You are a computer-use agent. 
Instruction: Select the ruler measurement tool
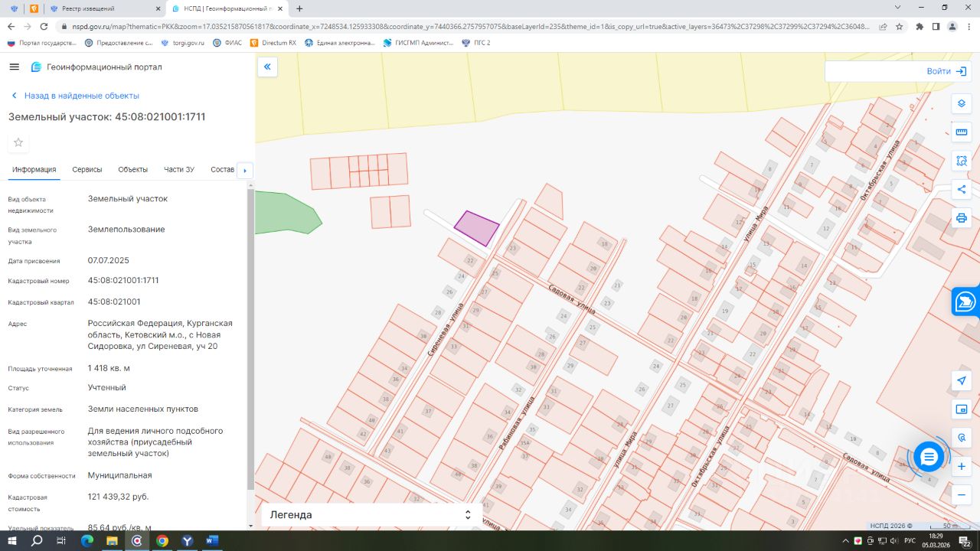962,132
